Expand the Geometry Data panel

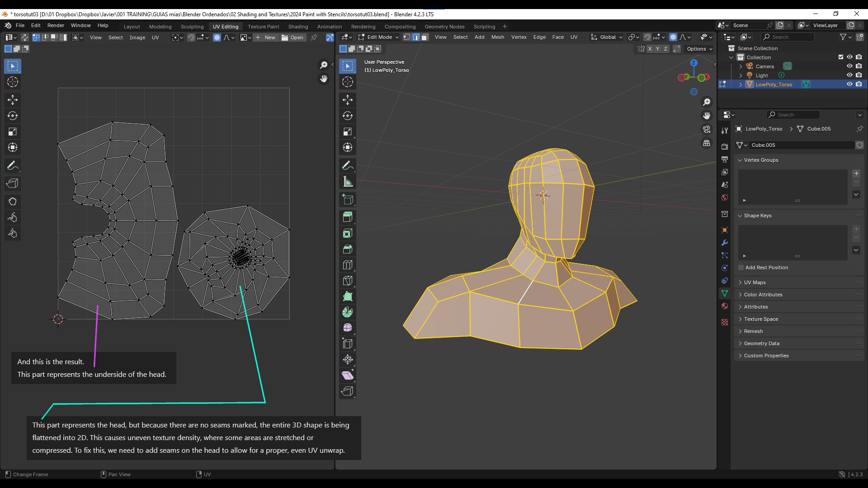click(799, 343)
